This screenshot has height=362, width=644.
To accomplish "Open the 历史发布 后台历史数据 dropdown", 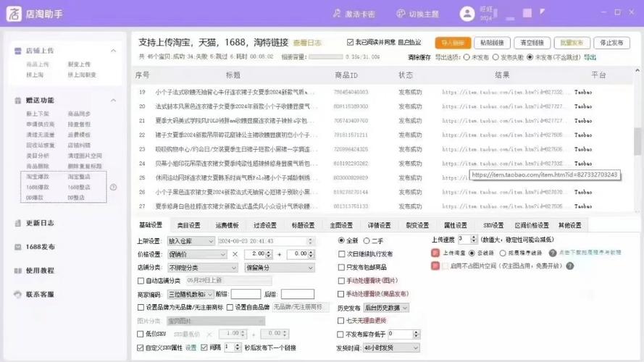I will click(x=386, y=308).
